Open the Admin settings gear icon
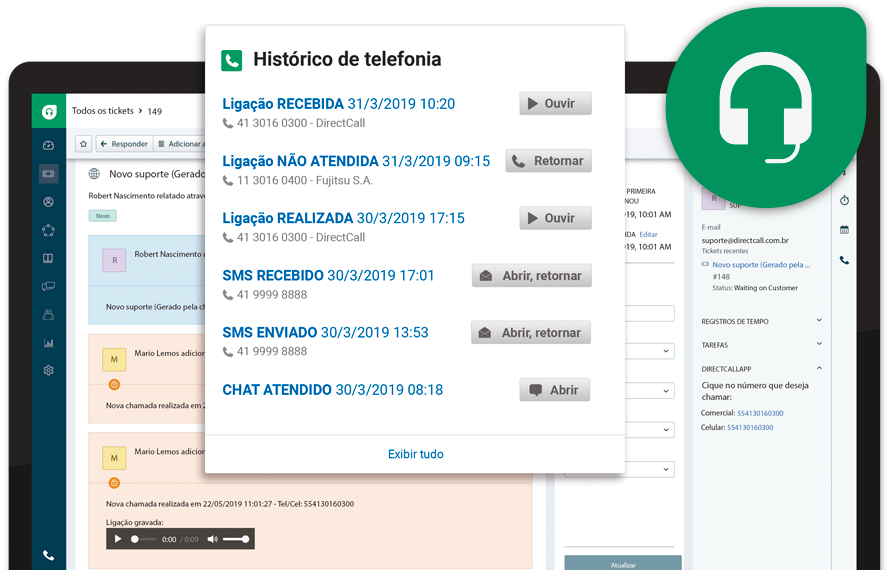 click(x=49, y=370)
